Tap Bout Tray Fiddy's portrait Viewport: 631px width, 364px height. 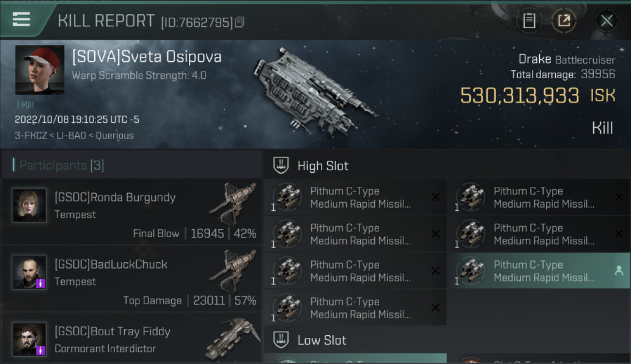coord(29,339)
